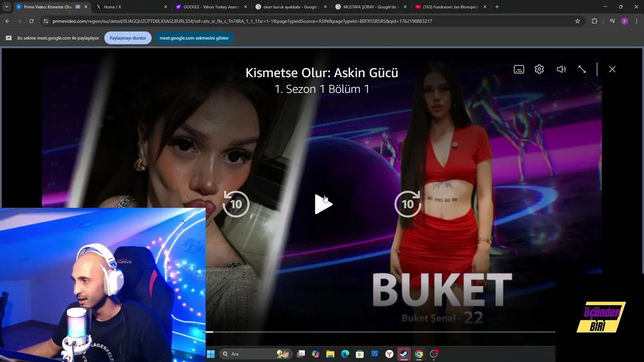The height and width of the screenshot is (362, 644).
Task: View site information icon in address bar
Action: click(46, 21)
